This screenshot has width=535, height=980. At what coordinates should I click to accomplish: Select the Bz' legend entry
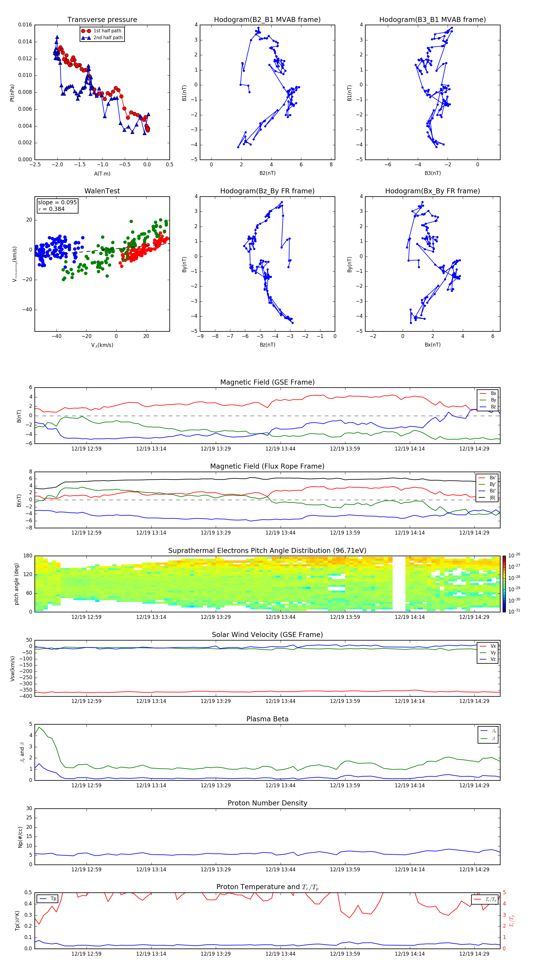pyautogui.click(x=487, y=491)
